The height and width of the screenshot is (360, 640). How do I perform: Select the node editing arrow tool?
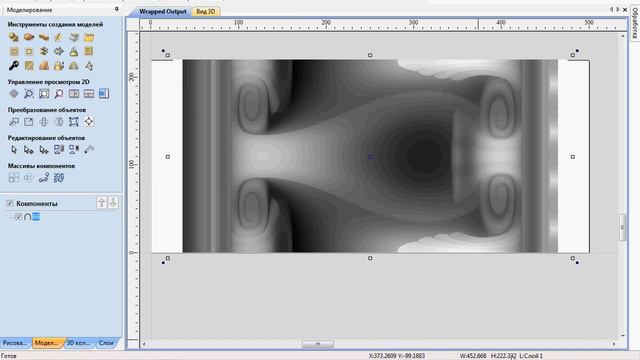[x=29, y=150]
